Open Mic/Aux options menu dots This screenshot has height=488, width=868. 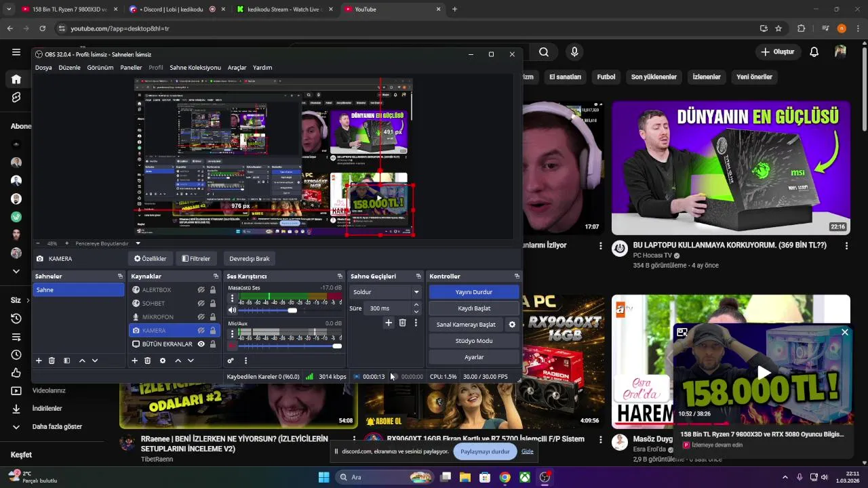pyautogui.click(x=232, y=333)
